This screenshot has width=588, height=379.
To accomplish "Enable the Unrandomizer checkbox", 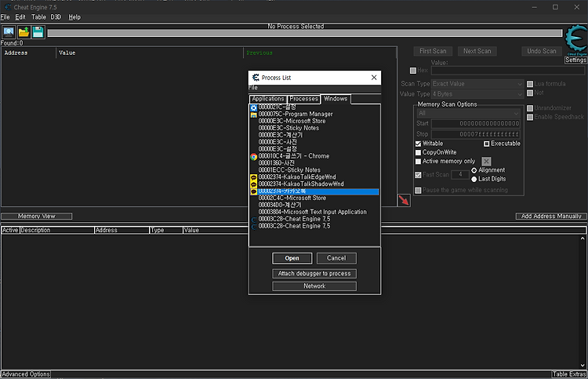I will (x=530, y=108).
